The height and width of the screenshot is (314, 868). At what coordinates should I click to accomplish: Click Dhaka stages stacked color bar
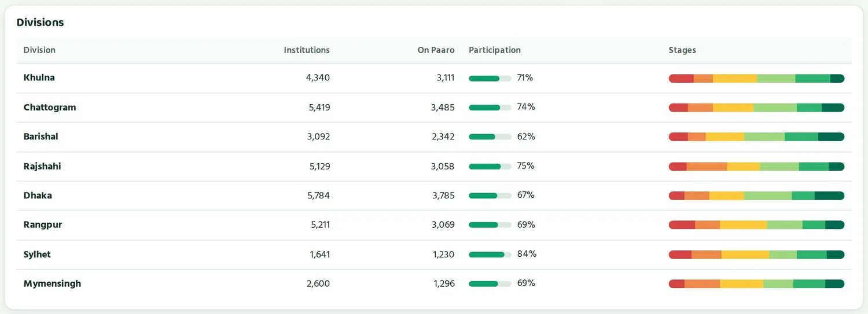click(756, 196)
